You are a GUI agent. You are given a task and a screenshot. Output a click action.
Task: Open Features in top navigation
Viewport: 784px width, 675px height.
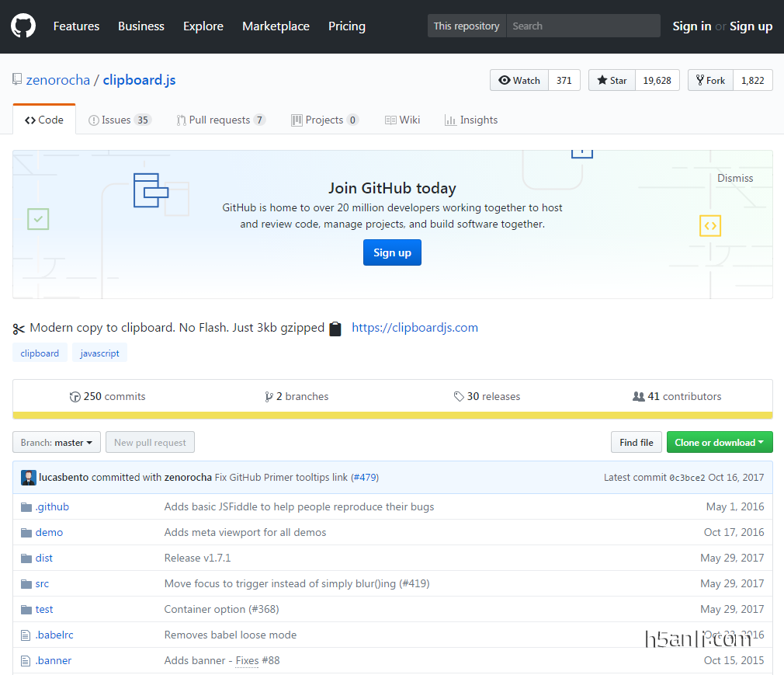pos(77,26)
